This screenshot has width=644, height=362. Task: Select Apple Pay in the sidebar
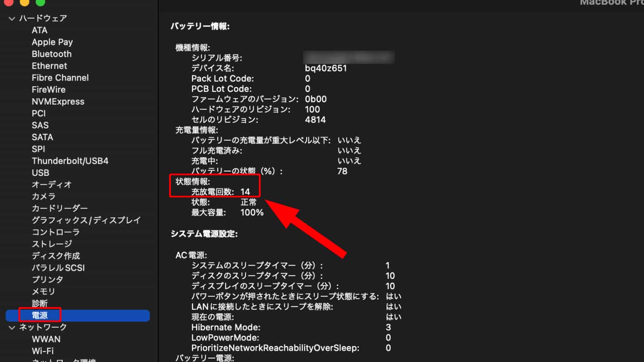coord(52,42)
